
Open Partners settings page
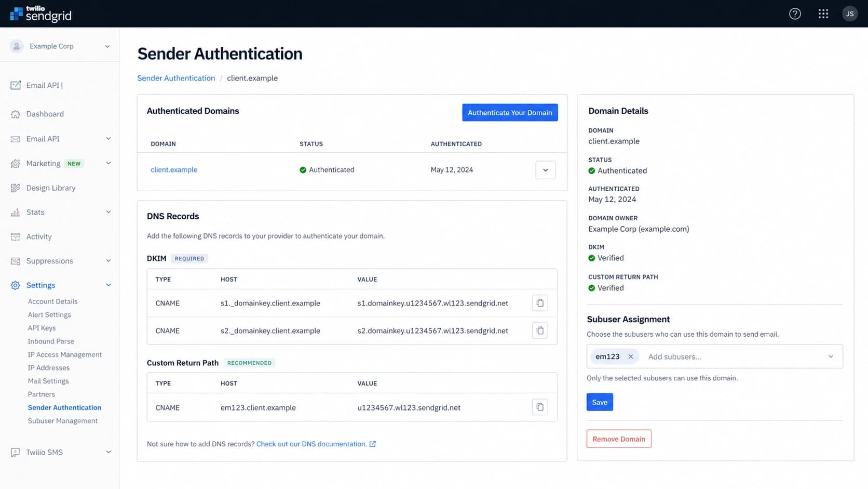click(x=41, y=394)
